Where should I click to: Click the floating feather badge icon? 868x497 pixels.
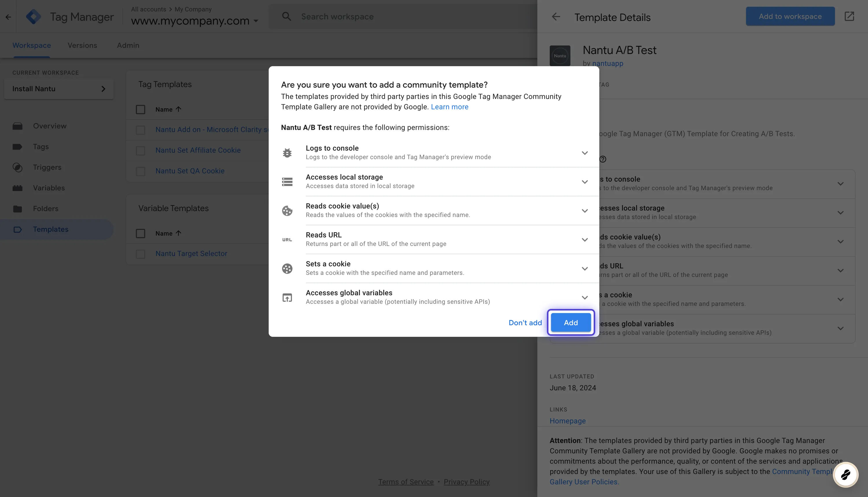click(x=845, y=474)
